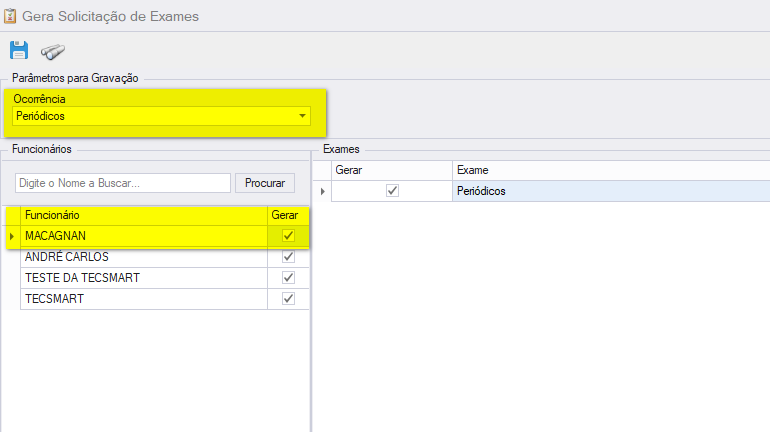Select the Periódicos combo box field
This screenshot has height=432, width=770.
pos(162,116)
